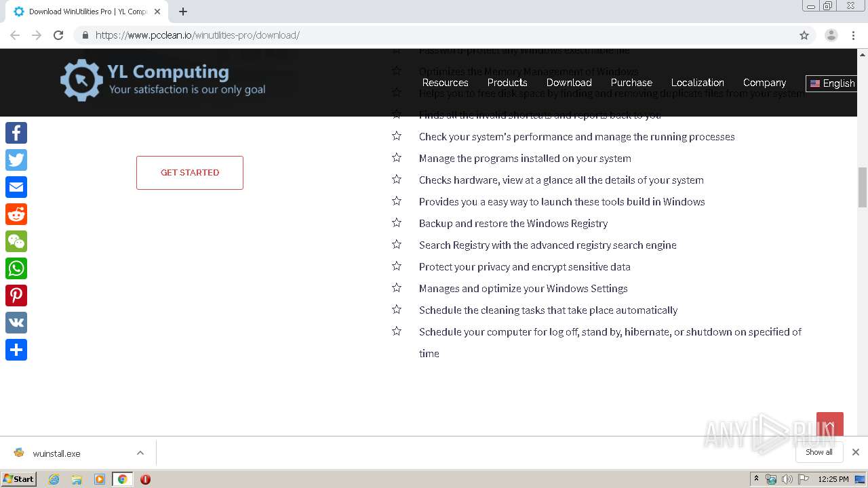Open the Resources menu
Image resolution: width=868 pixels, height=488 pixels.
click(x=445, y=83)
